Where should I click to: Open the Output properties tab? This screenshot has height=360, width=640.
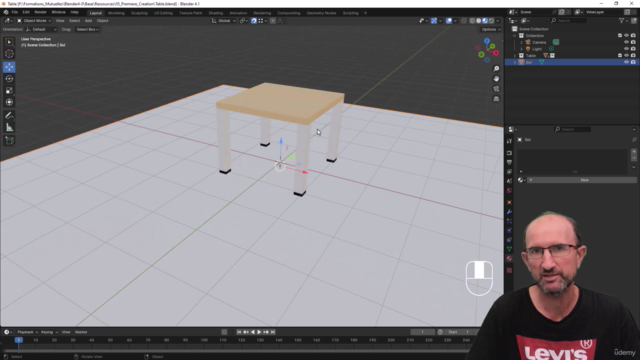tap(509, 162)
